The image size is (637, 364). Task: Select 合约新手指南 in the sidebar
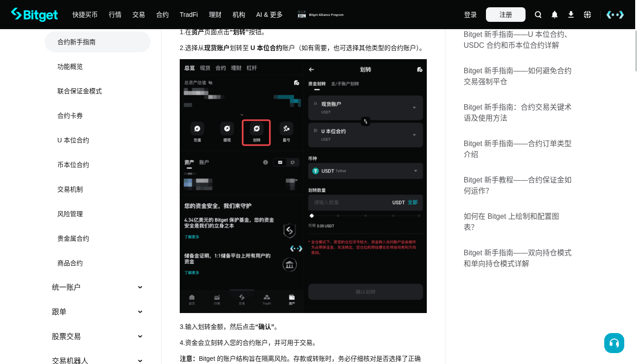pyautogui.click(x=97, y=42)
